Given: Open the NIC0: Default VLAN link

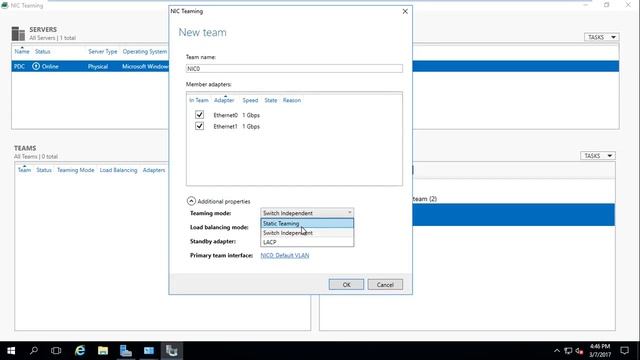Looking at the screenshot, I should [x=284, y=256].
